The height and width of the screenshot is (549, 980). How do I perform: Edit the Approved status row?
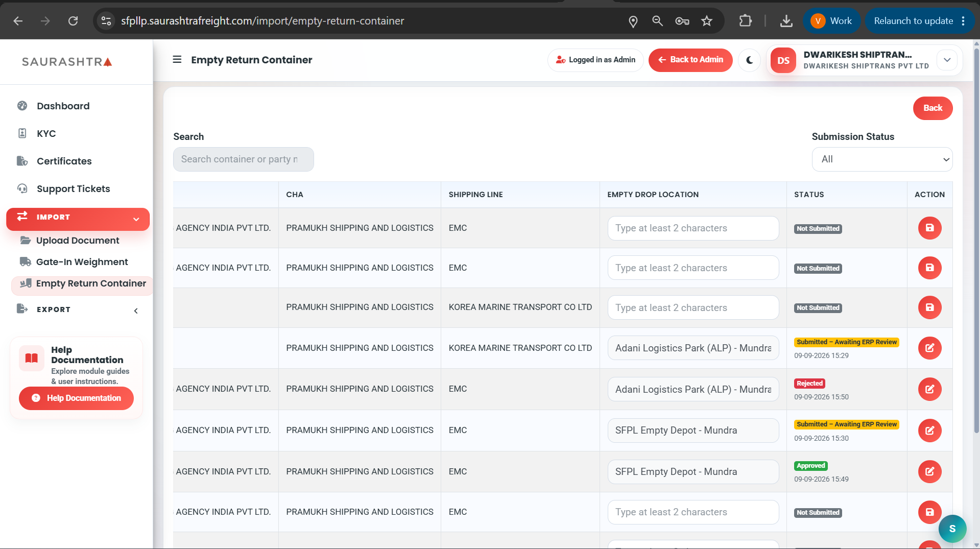(x=929, y=471)
